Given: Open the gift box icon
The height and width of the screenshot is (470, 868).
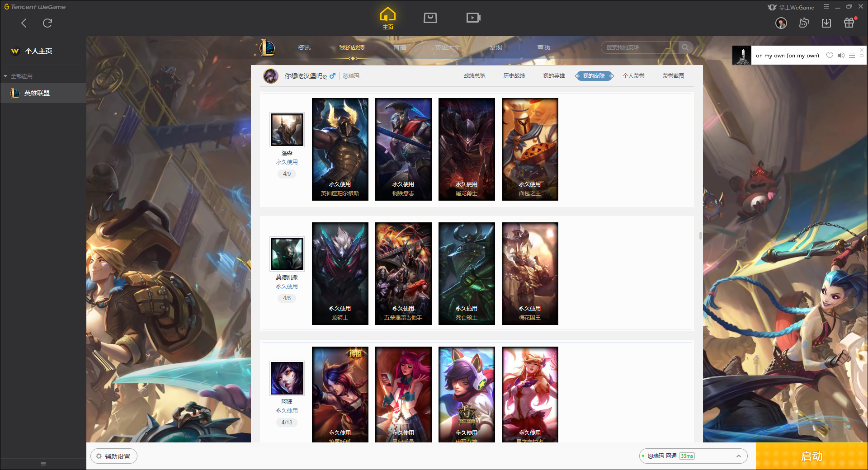Looking at the screenshot, I should [849, 23].
